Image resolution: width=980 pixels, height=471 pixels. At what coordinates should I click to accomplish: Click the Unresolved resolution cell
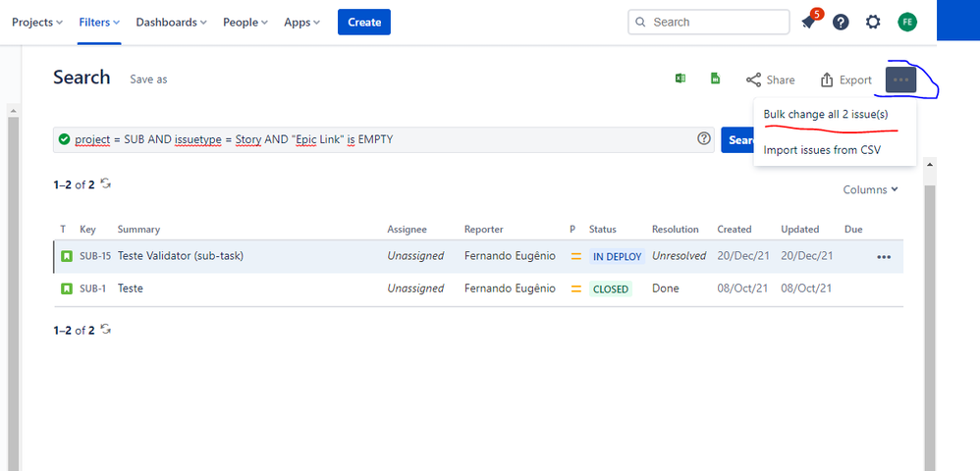679,256
